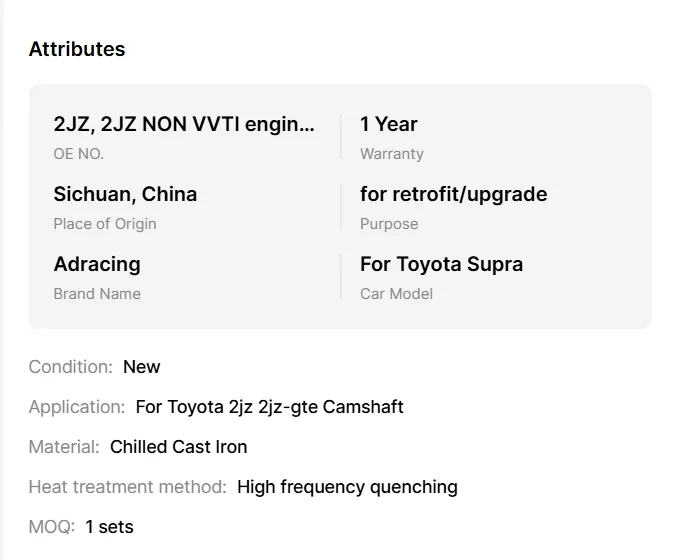Select the Heat treatment method label
The width and height of the screenshot is (675, 560).
point(127,487)
